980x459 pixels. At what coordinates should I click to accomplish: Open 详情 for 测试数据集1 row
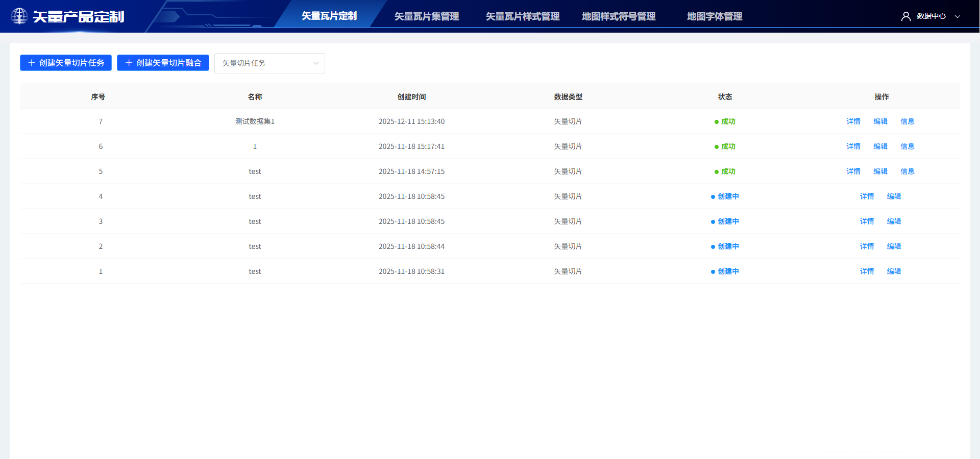click(853, 121)
